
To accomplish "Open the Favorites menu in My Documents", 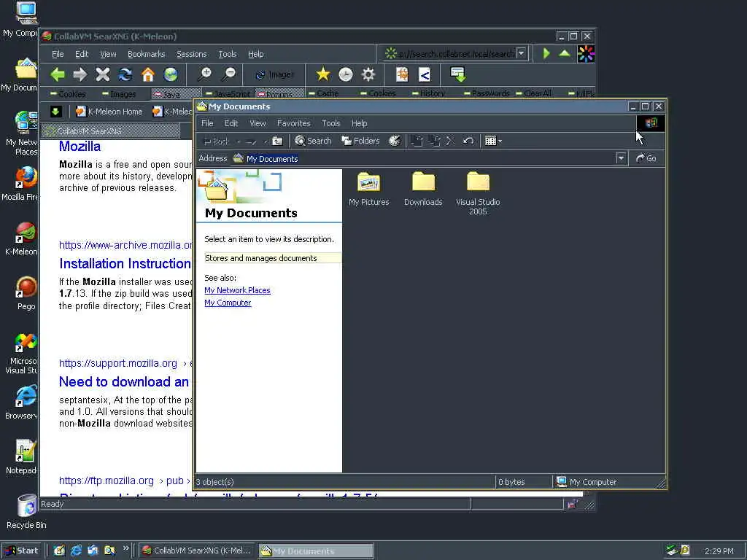I will click(293, 123).
